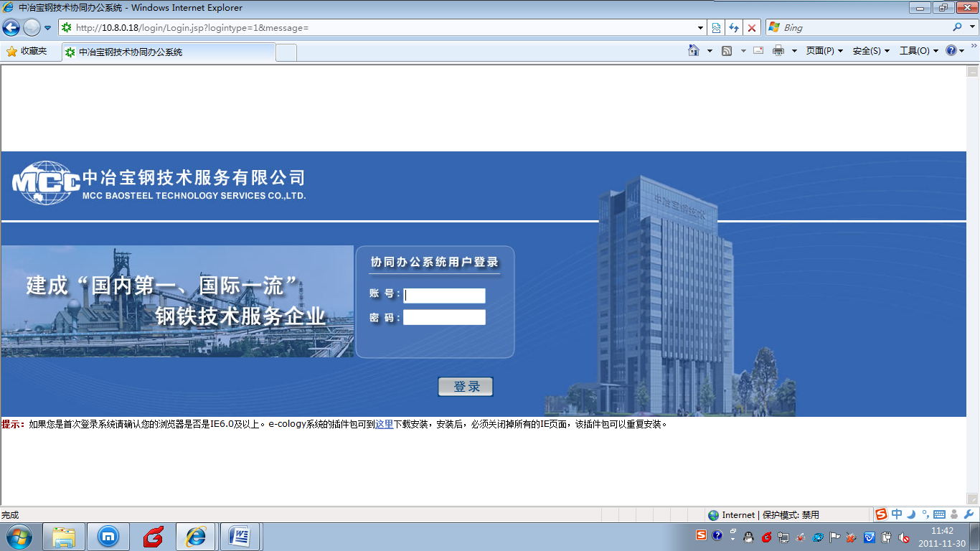Click the compatibility view icon in address bar
Screen dimensions: 980x551
click(716, 28)
